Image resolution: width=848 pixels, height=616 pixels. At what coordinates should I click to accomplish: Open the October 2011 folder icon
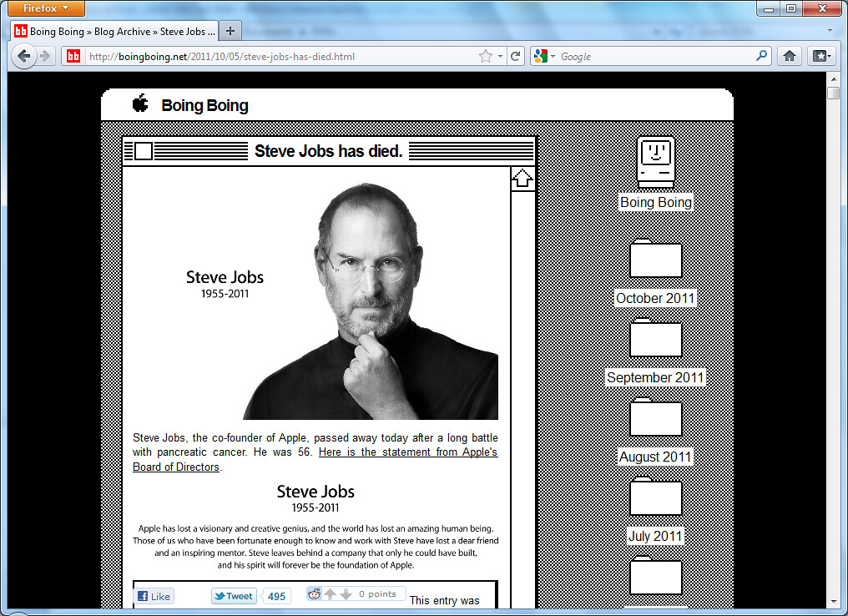655,259
